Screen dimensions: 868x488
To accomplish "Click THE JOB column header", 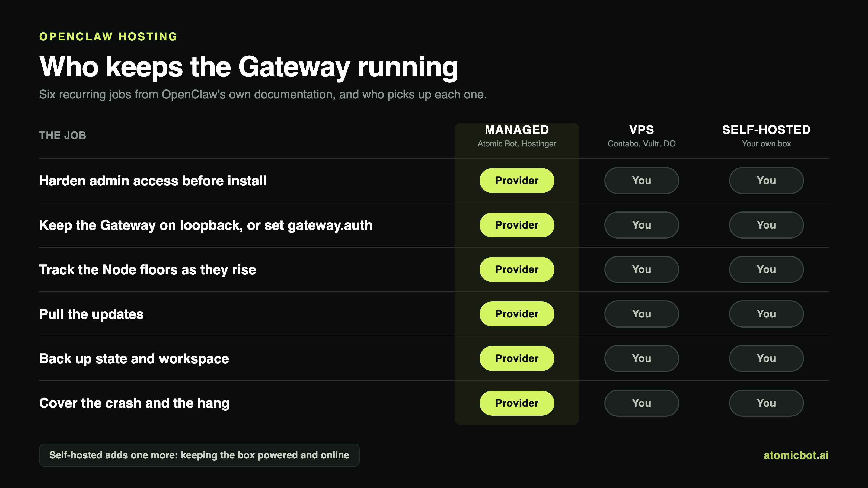I will (x=63, y=135).
